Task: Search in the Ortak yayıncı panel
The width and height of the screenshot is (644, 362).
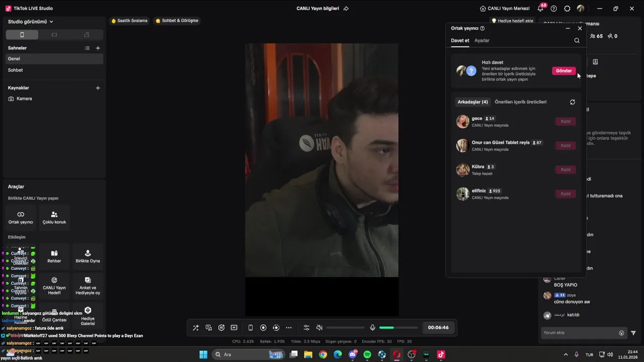Action: click(577, 41)
